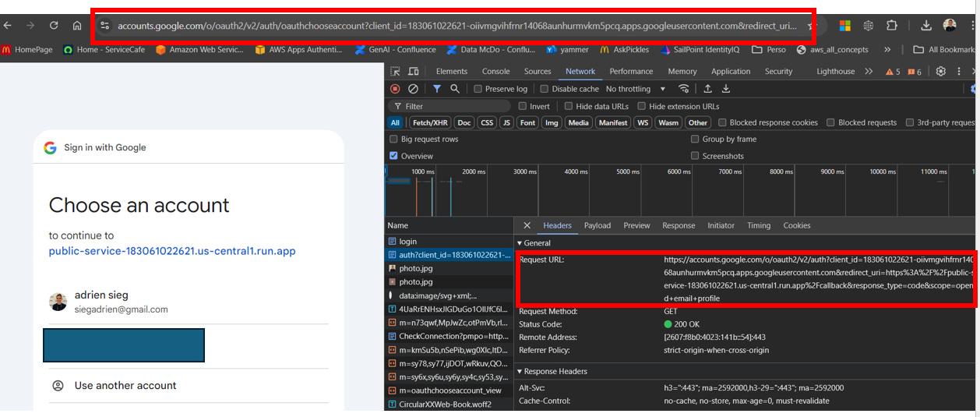The image size is (980, 417).
Task: Open DevTools settings gear
Action: pyautogui.click(x=941, y=72)
